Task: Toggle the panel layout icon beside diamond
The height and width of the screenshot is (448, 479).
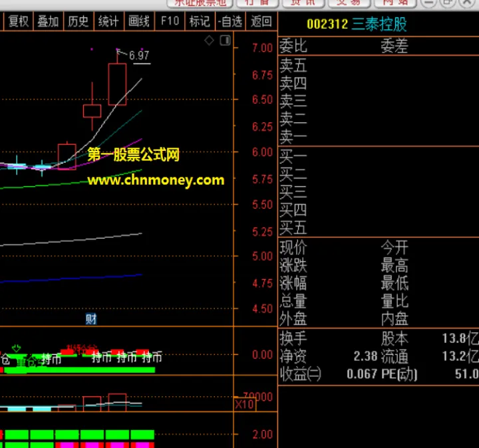Action: 225,41
